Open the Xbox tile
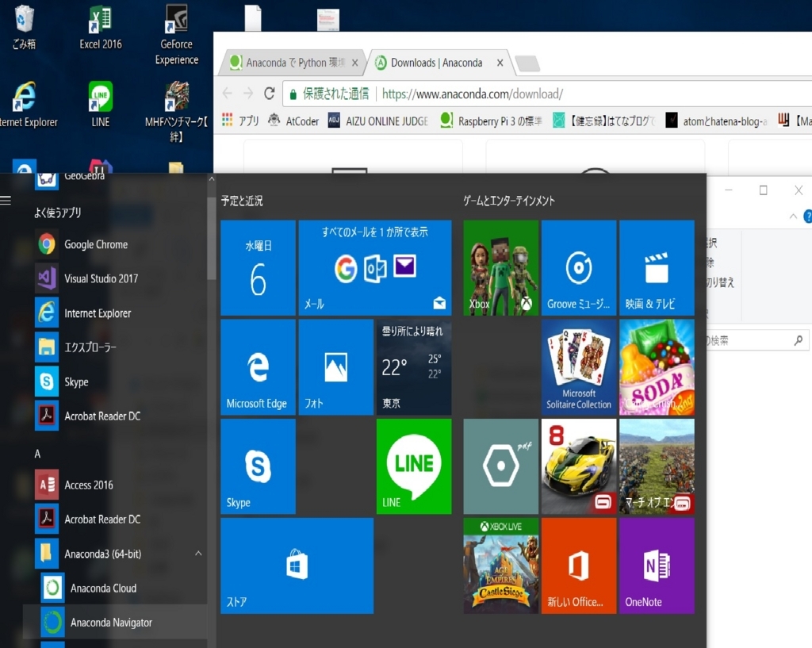This screenshot has height=648, width=812. (x=501, y=267)
